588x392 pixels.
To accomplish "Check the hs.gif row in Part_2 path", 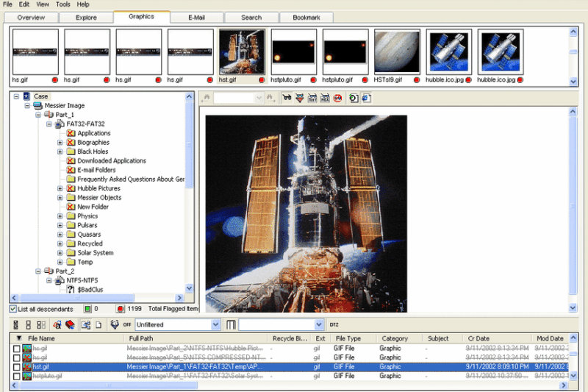I will (x=16, y=349).
